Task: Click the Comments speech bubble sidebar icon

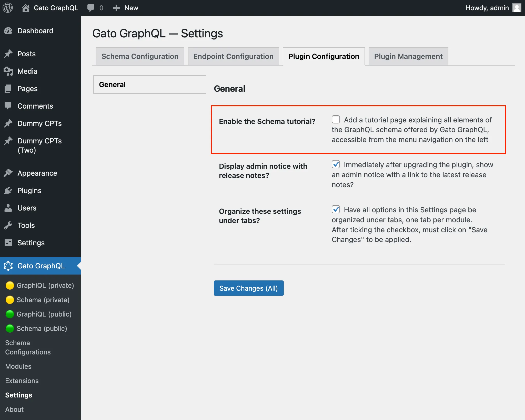Action: pos(8,106)
